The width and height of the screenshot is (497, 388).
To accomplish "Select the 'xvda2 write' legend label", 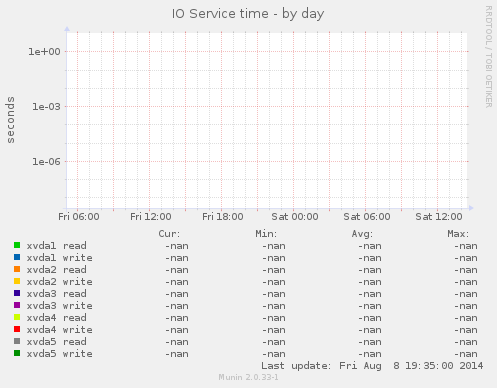I will (60, 282).
